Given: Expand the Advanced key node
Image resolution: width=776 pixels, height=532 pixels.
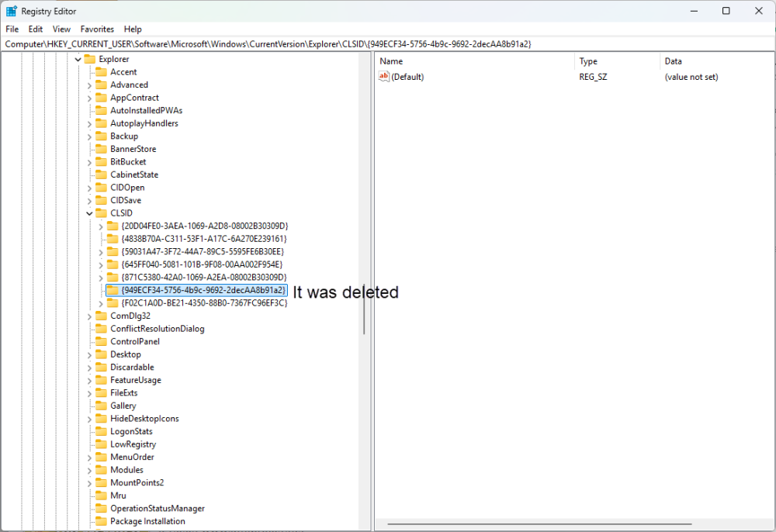Looking at the screenshot, I should pos(89,85).
